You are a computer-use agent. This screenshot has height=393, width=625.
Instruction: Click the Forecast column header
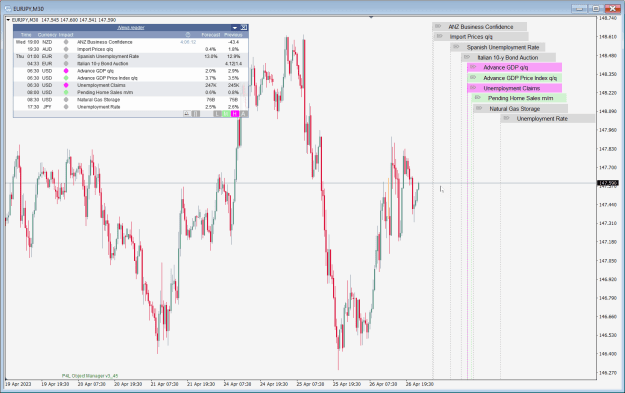click(211, 35)
